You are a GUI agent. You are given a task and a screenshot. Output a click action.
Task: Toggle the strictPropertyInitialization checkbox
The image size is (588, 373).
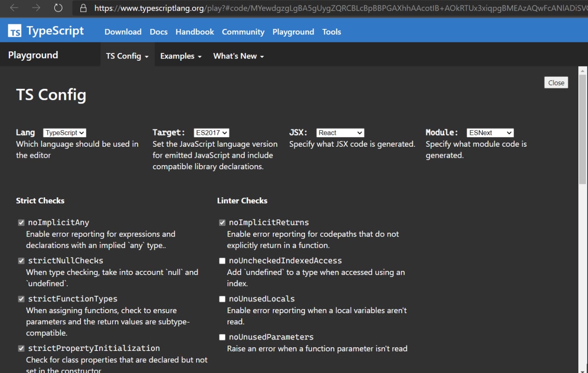pos(21,348)
